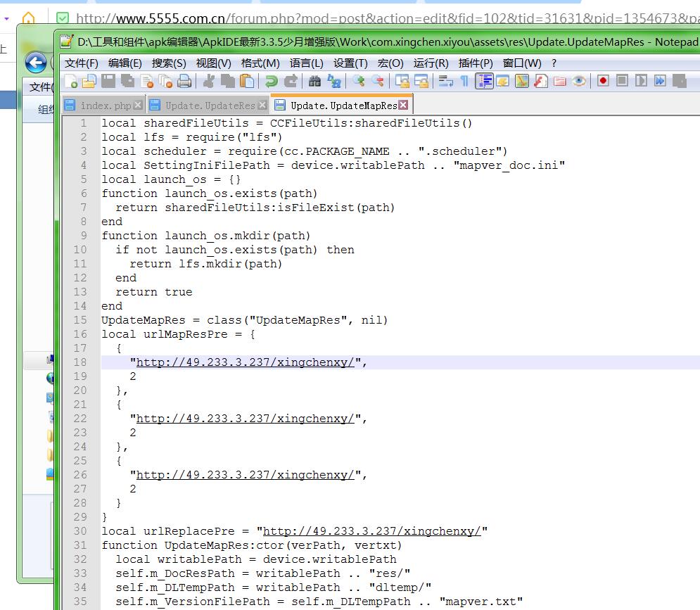Toggle monitoring with the eye icon
The width and height of the screenshot is (700, 610).
pos(579,82)
